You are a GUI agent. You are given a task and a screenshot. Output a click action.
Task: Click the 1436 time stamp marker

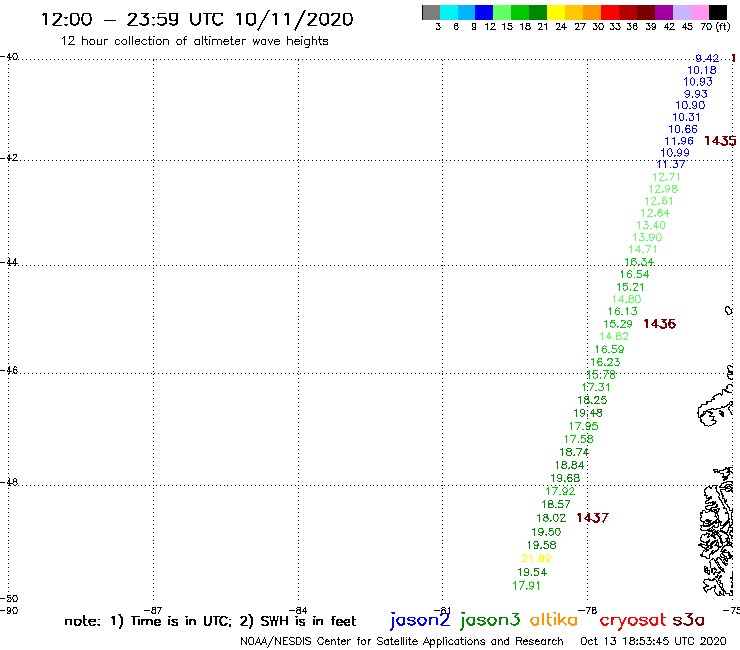(659, 324)
